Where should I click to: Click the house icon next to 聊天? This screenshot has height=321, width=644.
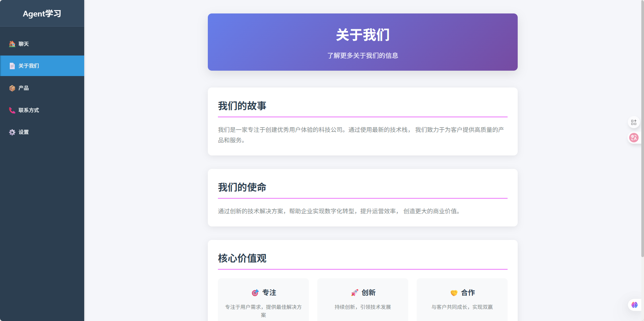pyautogui.click(x=12, y=44)
